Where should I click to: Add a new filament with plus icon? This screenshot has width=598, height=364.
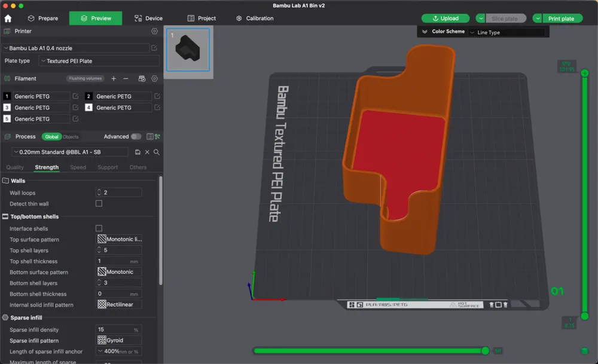(x=114, y=78)
